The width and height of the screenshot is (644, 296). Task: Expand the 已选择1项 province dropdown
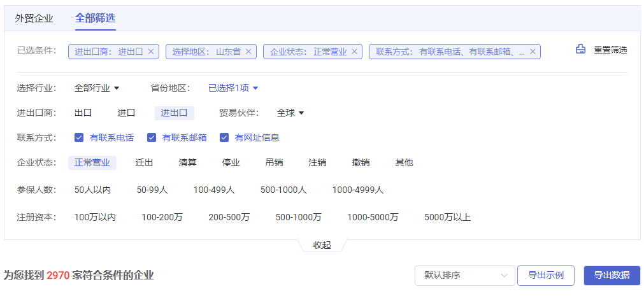[233, 88]
